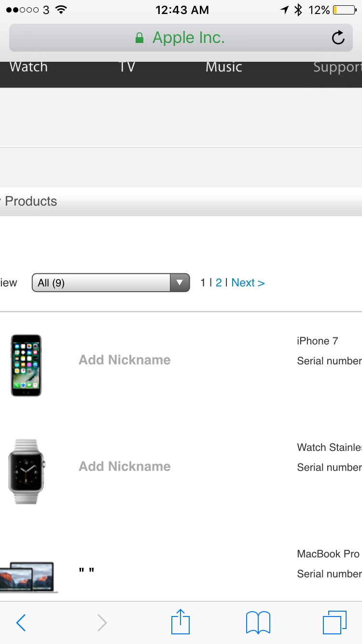Tap the Safari back arrow
362x644 pixels.
tap(21, 623)
